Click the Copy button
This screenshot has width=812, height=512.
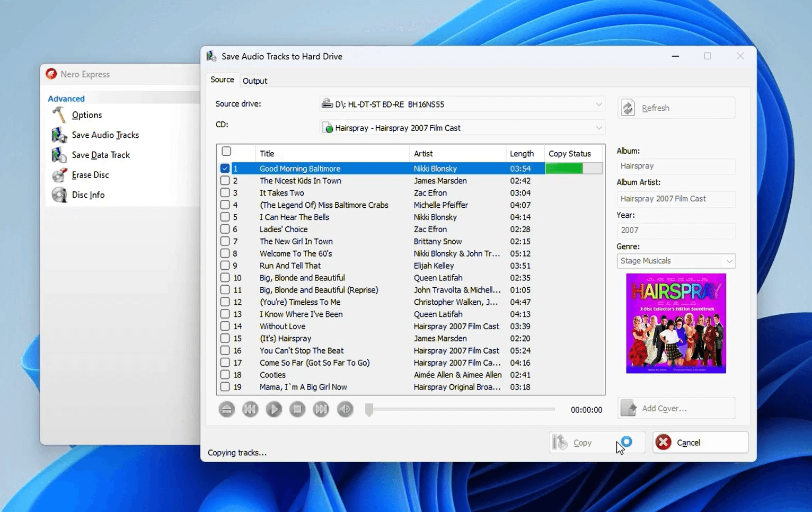pos(597,442)
